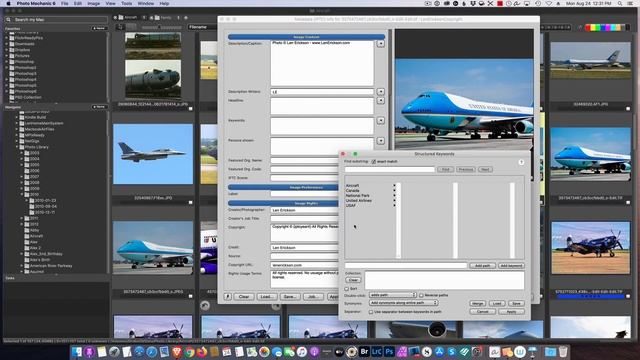Enable the Reverse paths checkbox
This screenshot has width=640, height=360.
click(421, 295)
